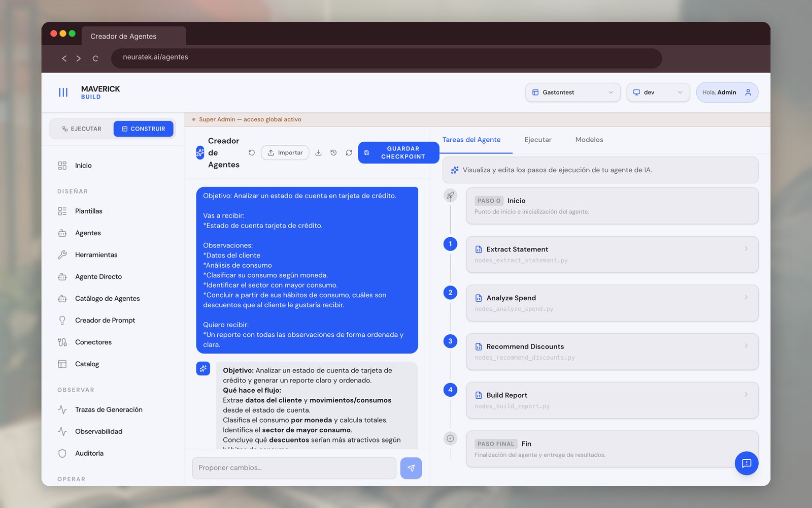Click the step 2 circle marker
The height and width of the screenshot is (508, 812).
point(450,293)
